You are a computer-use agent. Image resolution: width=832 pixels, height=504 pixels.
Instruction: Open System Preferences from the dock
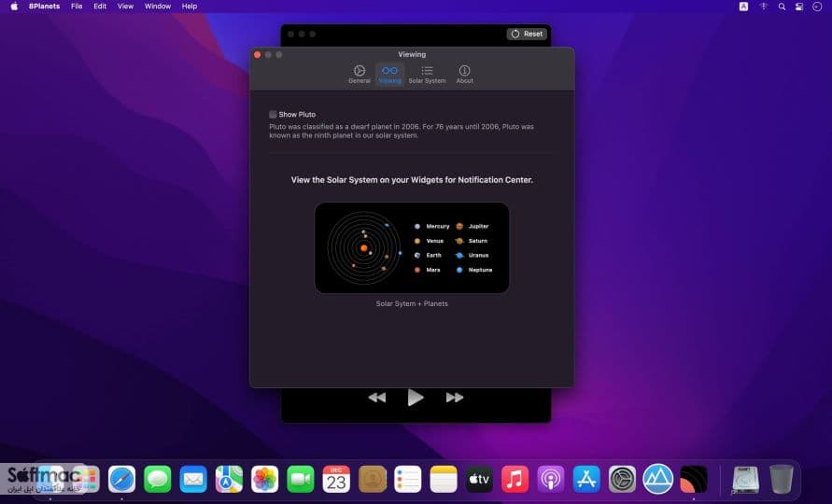(622, 479)
